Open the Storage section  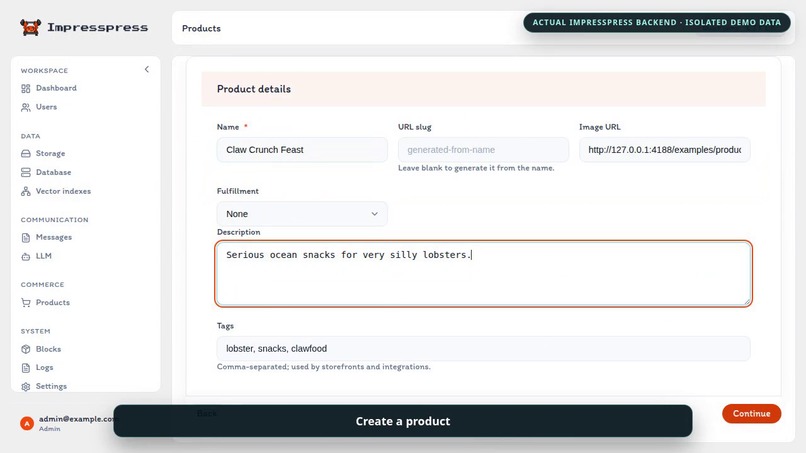(50, 153)
